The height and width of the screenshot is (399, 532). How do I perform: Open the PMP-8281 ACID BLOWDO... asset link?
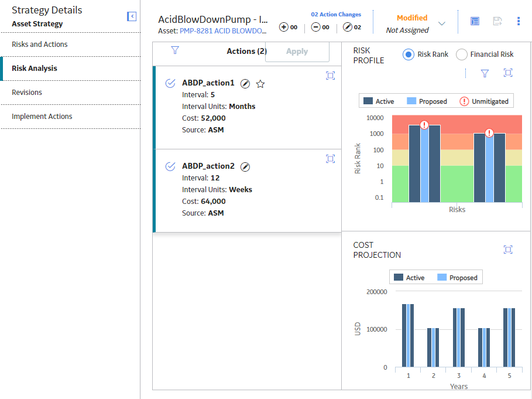point(223,31)
